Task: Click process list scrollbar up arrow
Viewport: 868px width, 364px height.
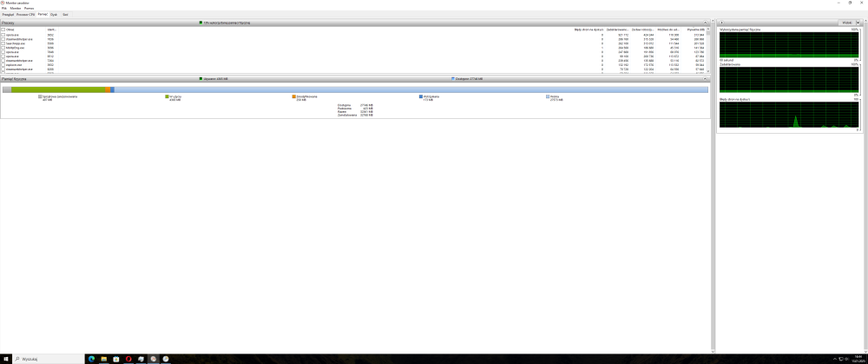Action: pos(708,30)
